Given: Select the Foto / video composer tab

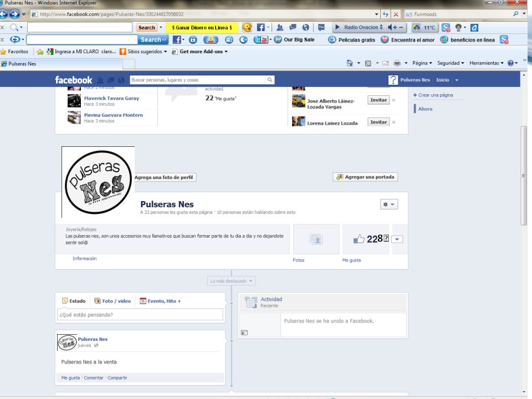Looking at the screenshot, I should click(112, 301).
